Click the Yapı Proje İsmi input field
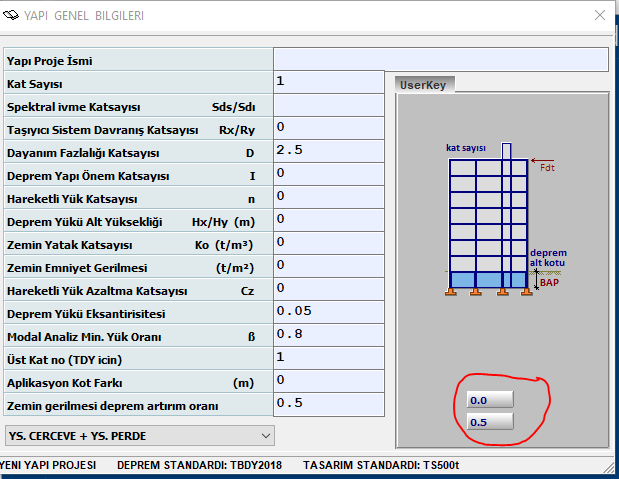619x479 pixels. click(x=440, y=60)
